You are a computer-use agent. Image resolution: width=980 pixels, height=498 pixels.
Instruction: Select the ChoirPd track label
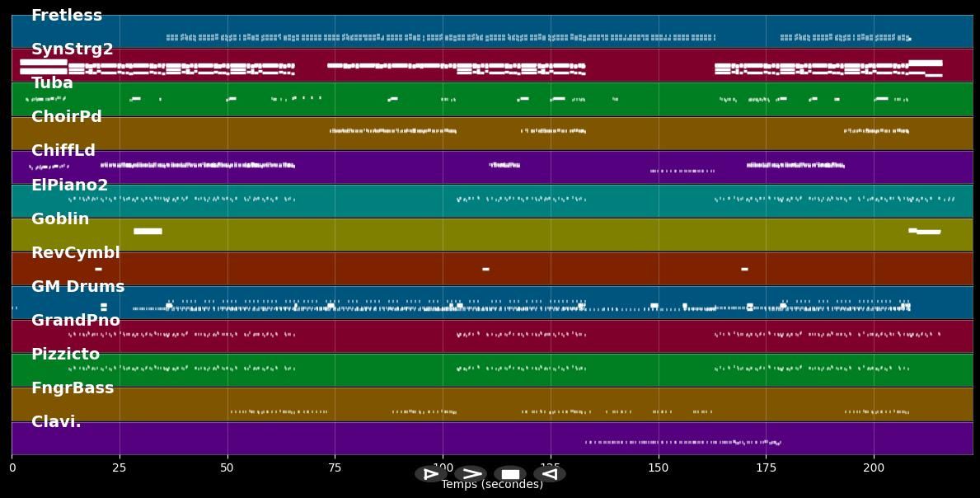[x=67, y=117]
